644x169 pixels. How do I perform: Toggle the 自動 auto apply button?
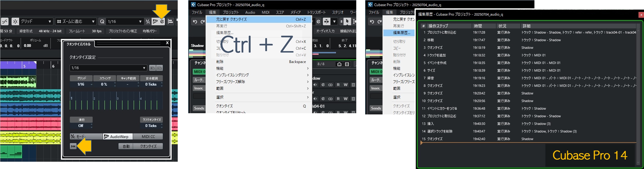pyautogui.click(x=126, y=146)
